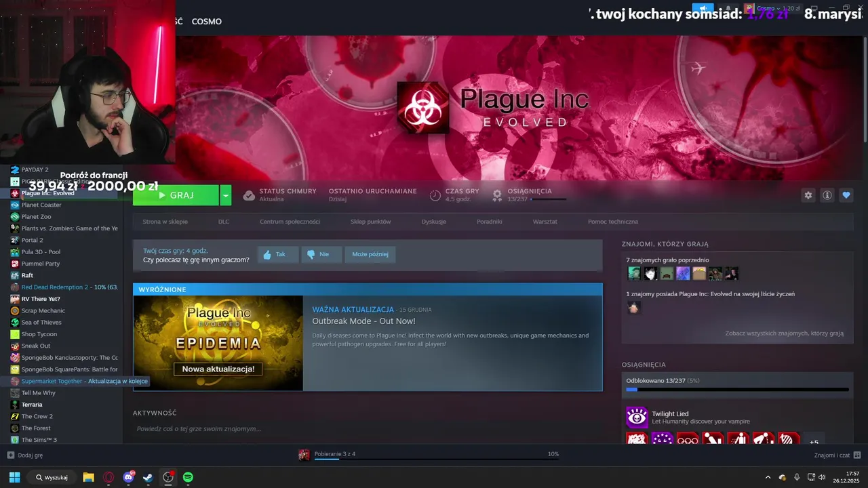The width and height of the screenshot is (868, 488).
Task: Open the Twilight Lied achievement icon
Action: (x=637, y=418)
